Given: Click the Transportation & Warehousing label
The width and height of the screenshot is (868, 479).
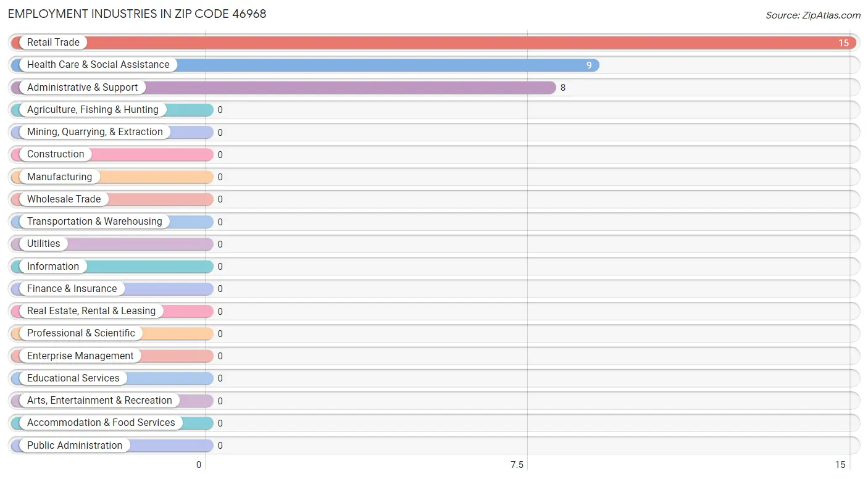Looking at the screenshot, I should coord(94,222).
